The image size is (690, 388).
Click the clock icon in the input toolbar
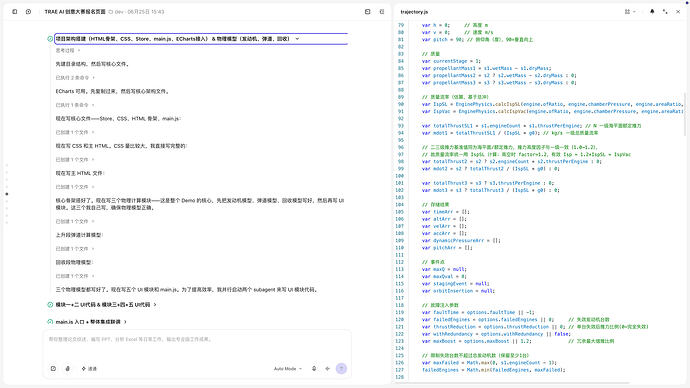(x=53, y=369)
